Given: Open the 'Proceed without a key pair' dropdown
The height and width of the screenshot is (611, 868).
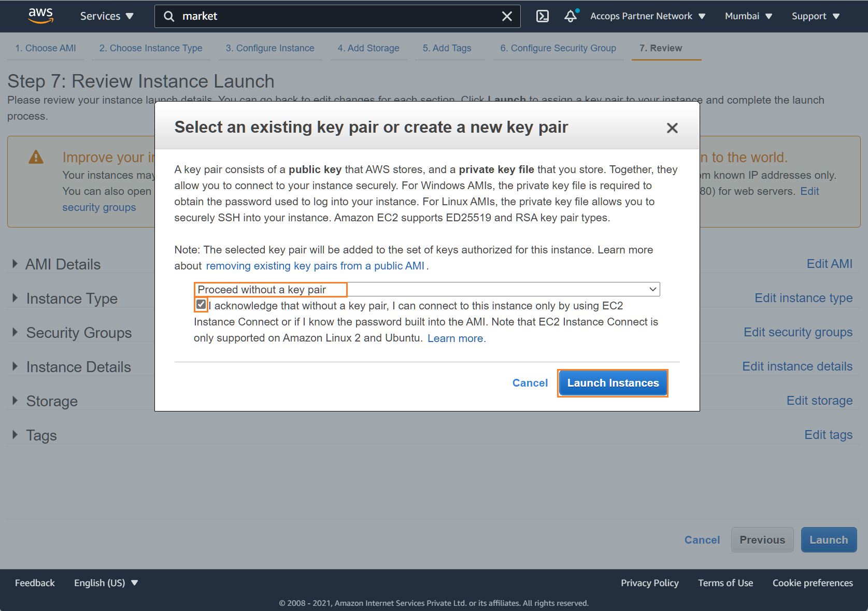Looking at the screenshot, I should (427, 289).
